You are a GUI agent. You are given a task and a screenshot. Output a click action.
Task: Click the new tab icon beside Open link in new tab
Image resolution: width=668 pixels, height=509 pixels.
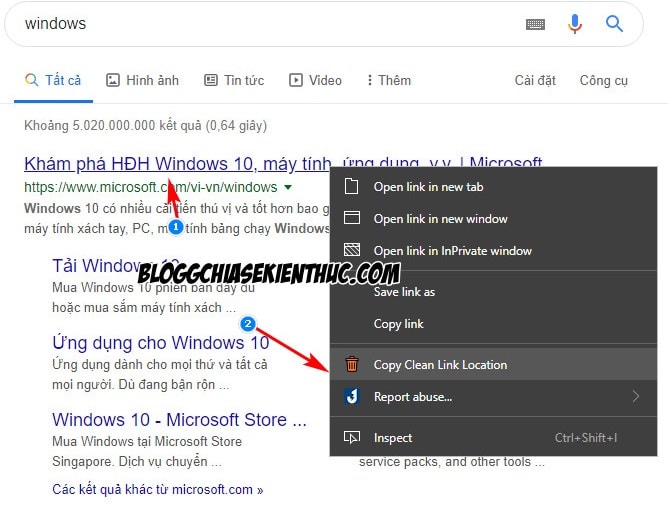point(351,187)
